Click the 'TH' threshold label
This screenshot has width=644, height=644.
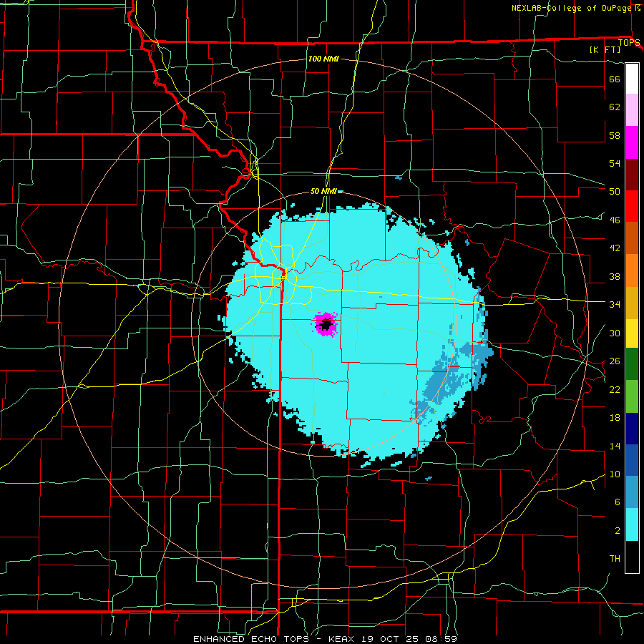point(615,559)
